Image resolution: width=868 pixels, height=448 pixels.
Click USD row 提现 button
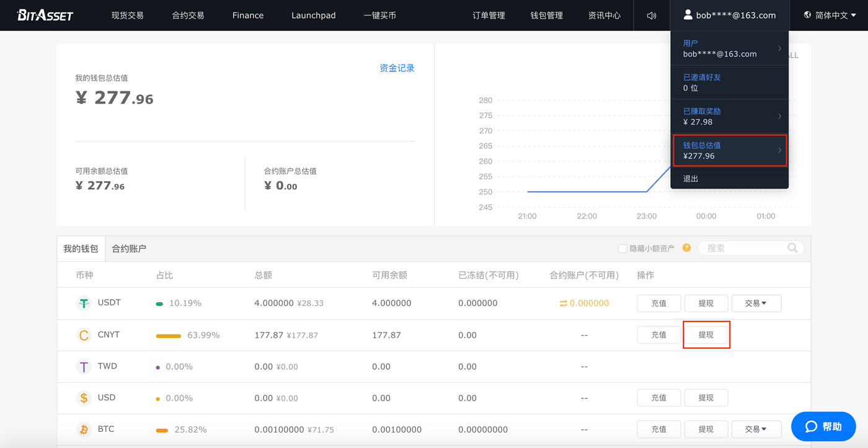click(x=706, y=398)
